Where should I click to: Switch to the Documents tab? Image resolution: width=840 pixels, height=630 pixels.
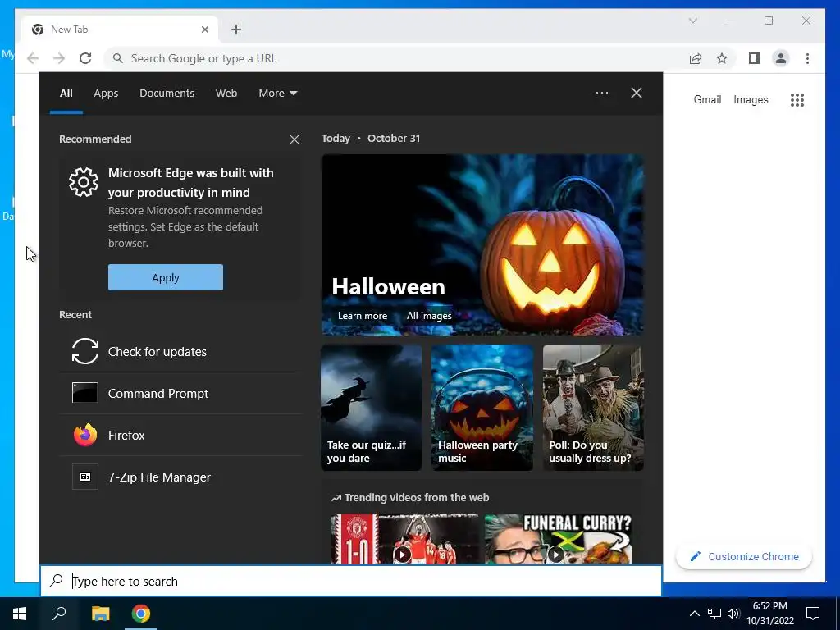point(167,94)
